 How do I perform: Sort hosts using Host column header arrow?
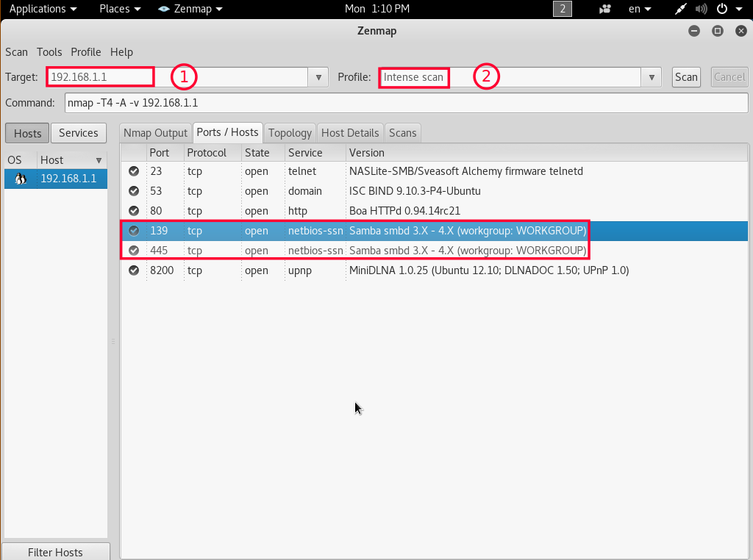tap(99, 160)
